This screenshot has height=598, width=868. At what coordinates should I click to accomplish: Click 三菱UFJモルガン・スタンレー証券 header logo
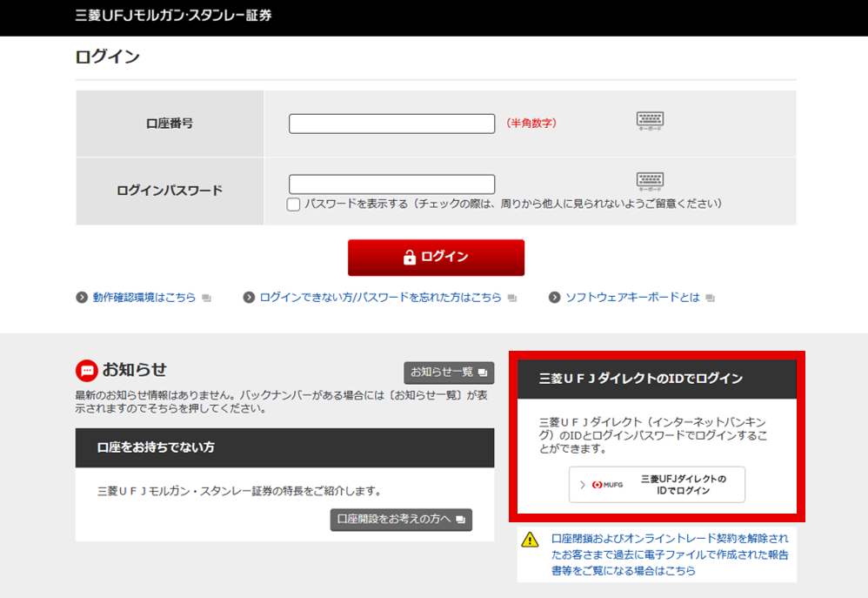coord(173,16)
